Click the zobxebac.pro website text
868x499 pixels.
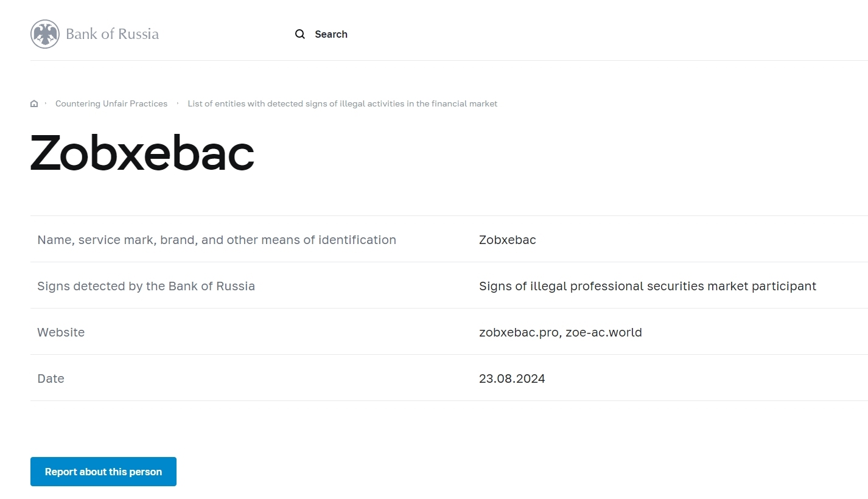click(x=519, y=332)
